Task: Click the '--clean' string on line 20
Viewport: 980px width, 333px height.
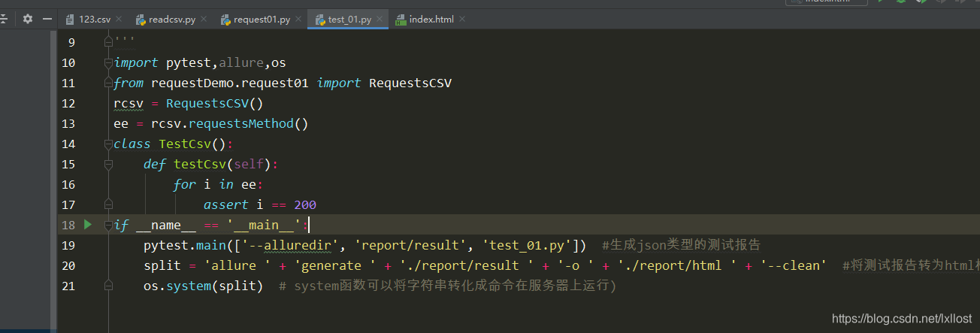Action: pos(794,265)
